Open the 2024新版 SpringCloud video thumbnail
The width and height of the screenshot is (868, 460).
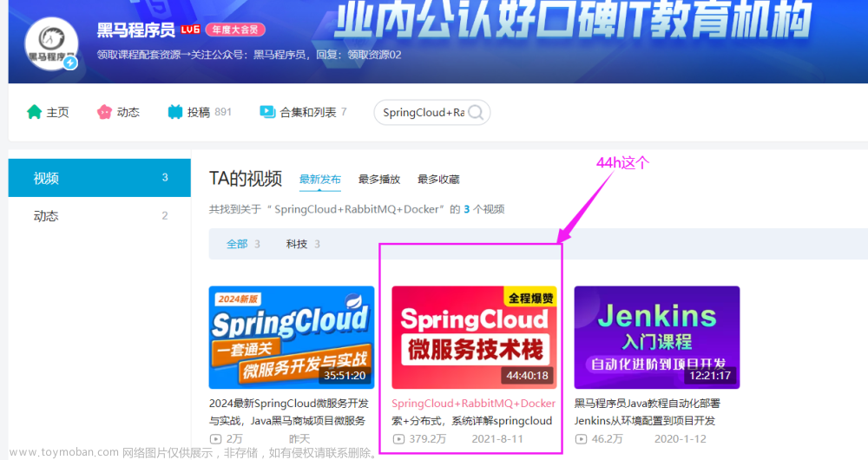[x=292, y=338]
